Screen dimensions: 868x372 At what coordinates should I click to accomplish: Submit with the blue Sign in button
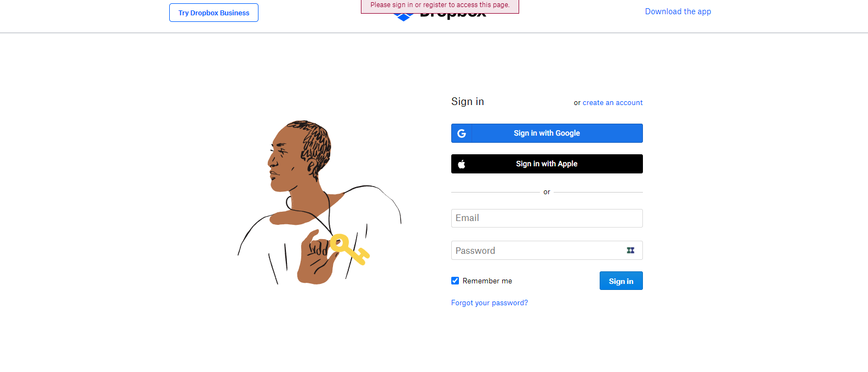pos(621,281)
